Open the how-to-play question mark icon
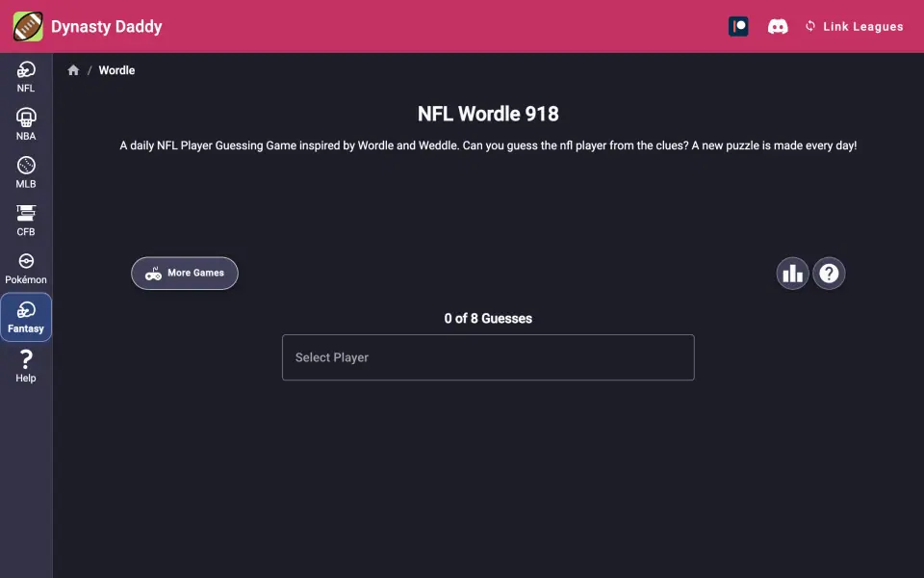This screenshot has height=578, width=924. point(829,273)
